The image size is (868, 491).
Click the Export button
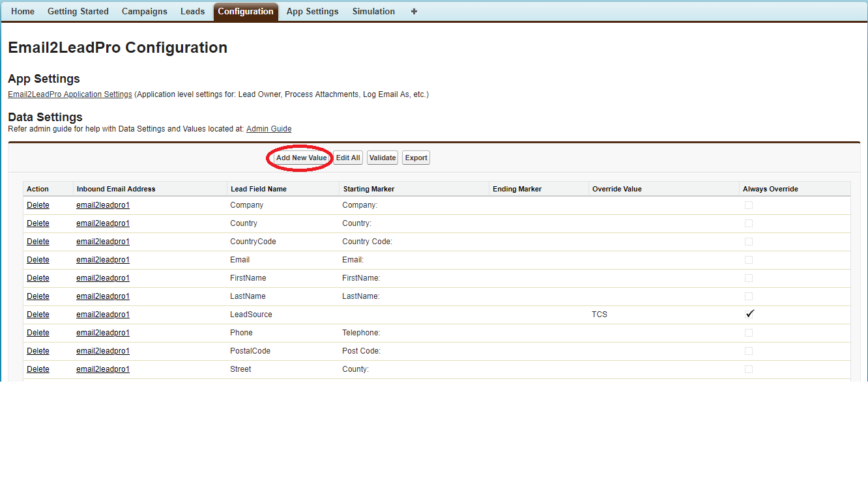pos(416,158)
